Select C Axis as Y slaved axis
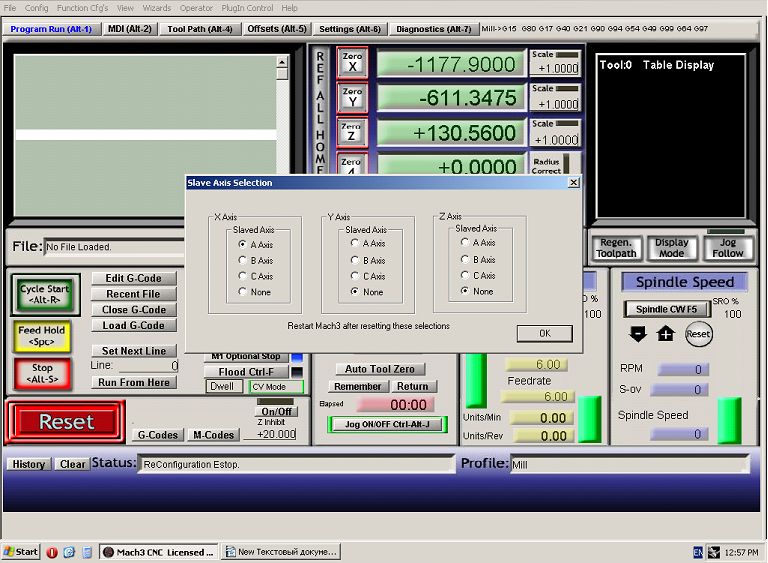Image resolution: width=768 pixels, height=563 pixels. (355, 276)
